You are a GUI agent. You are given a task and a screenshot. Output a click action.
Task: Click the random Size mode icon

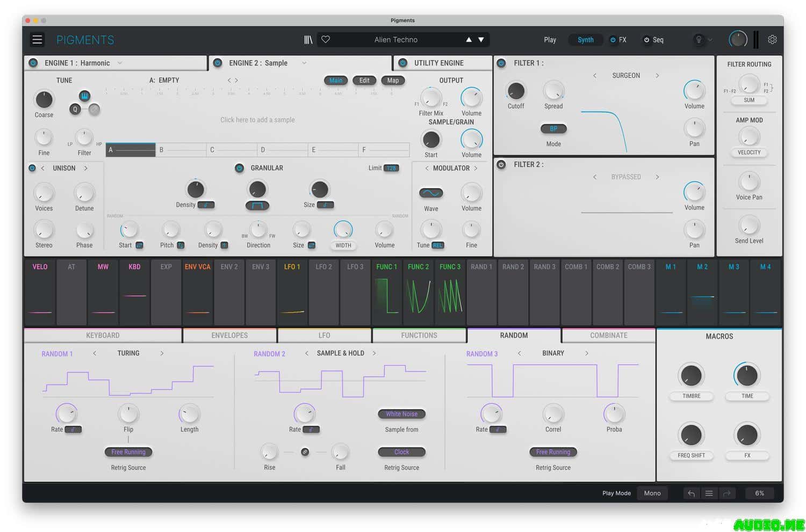tap(311, 245)
